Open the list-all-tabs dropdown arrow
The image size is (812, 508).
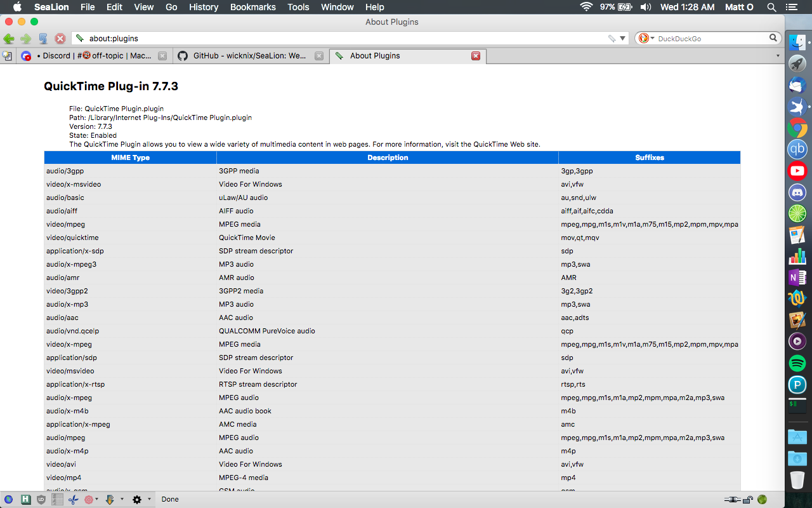point(778,56)
